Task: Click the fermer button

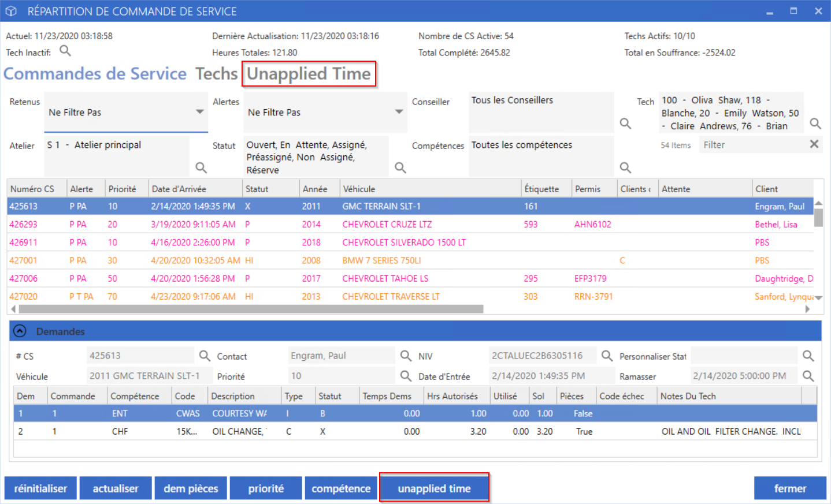Action: click(x=790, y=488)
